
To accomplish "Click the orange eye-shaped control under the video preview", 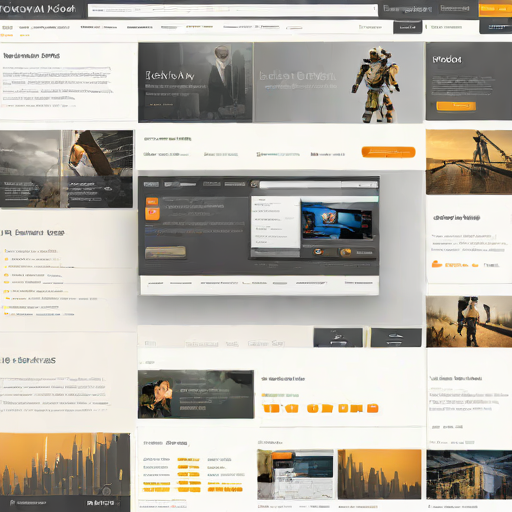I will (x=318, y=252).
